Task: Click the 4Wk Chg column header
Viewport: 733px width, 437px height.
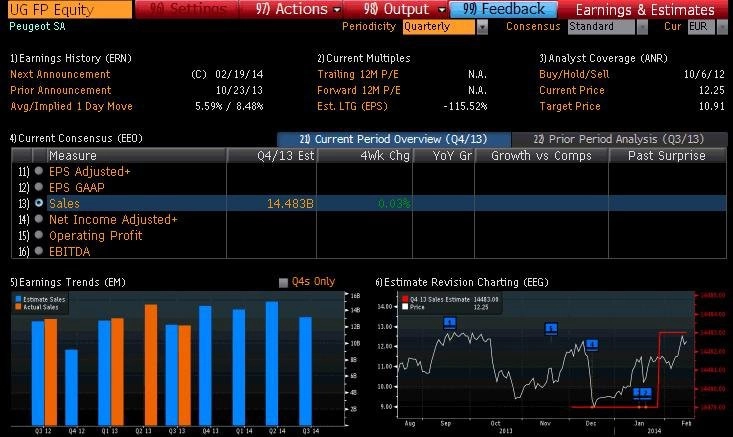Action: pyautogui.click(x=365, y=156)
